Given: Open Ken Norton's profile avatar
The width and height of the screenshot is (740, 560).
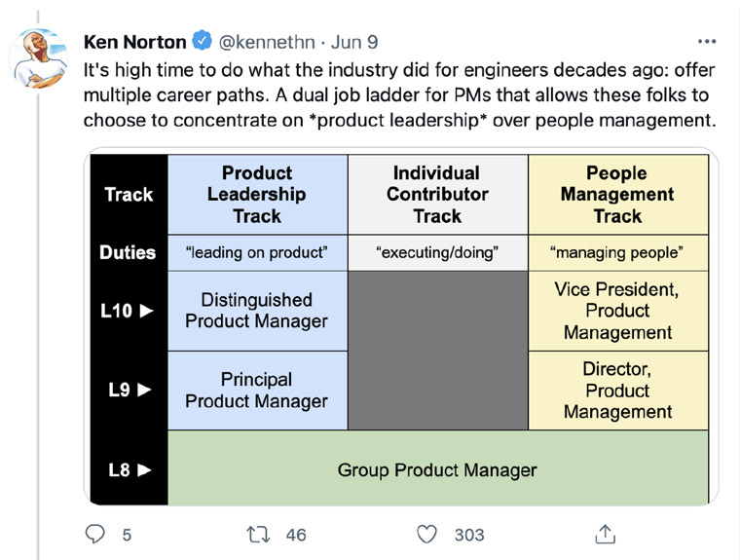Looking at the screenshot, I should pos(39,57).
